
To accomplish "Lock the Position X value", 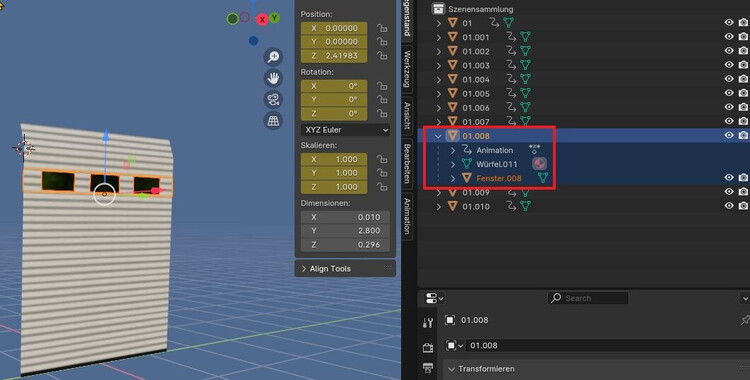I will click(382, 28).
